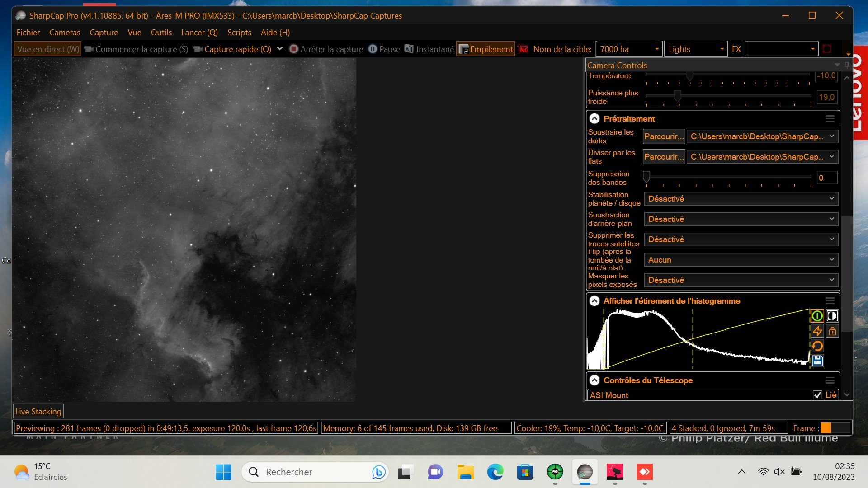Image resolution: width=868 pixels, height=488 pixels.
Task: Open the Cameras menu
Action: pos(65,33)
